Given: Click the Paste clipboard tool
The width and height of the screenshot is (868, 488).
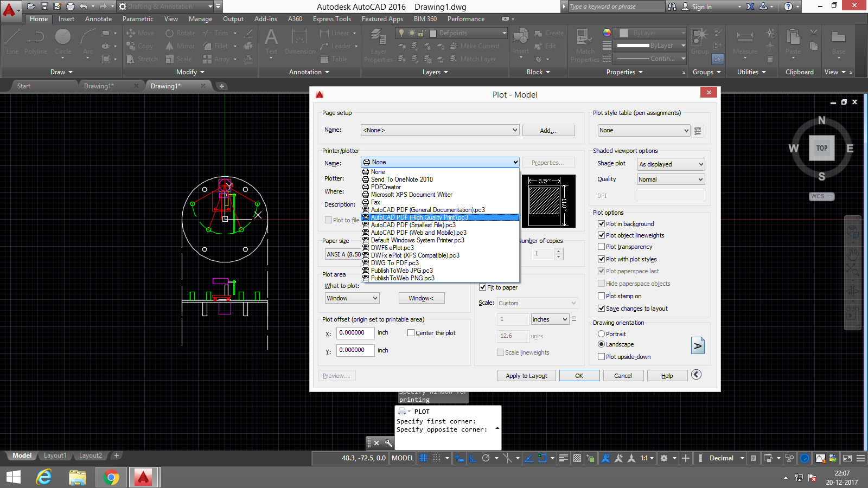Looking at the screenshot, I should 793,42.
